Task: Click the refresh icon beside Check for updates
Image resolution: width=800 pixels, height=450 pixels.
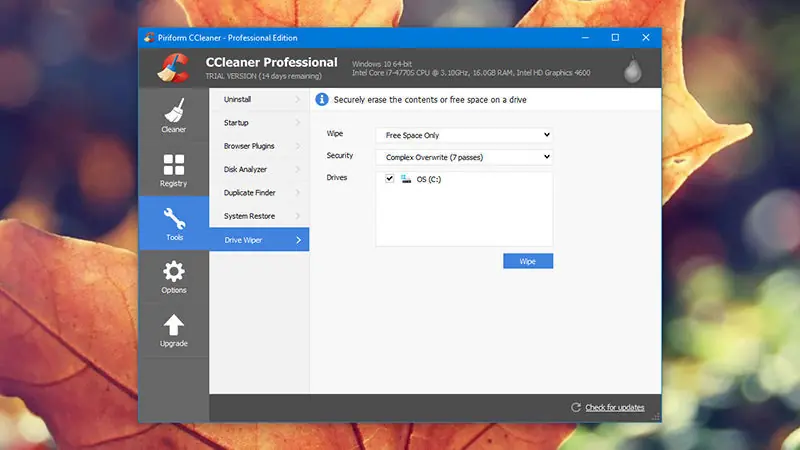Action: 576,407
